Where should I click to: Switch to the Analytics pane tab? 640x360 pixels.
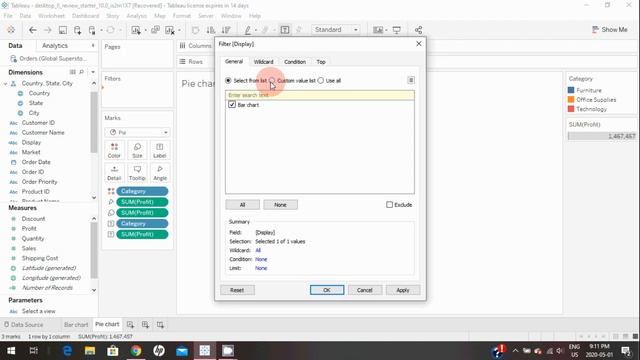[55, 46]
